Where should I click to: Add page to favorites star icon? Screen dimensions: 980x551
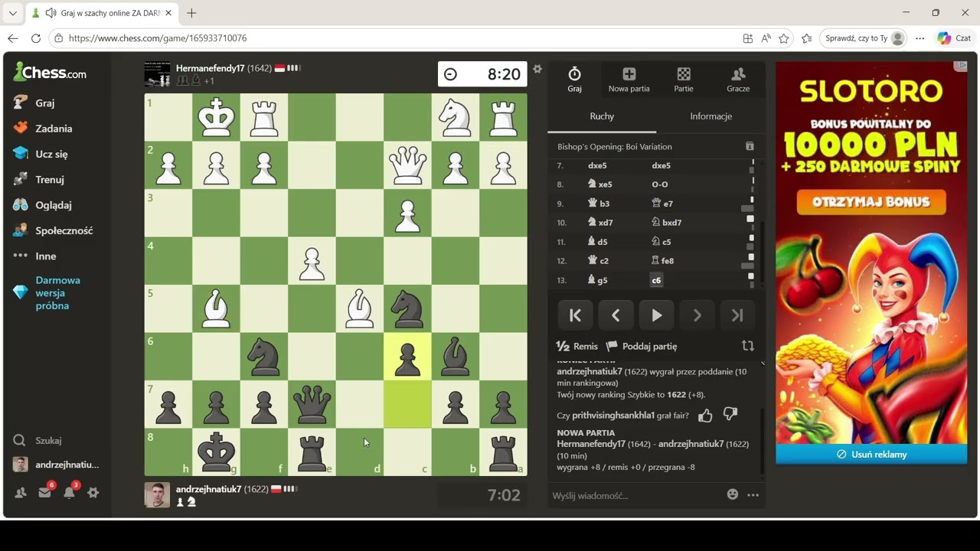[783, 38]
